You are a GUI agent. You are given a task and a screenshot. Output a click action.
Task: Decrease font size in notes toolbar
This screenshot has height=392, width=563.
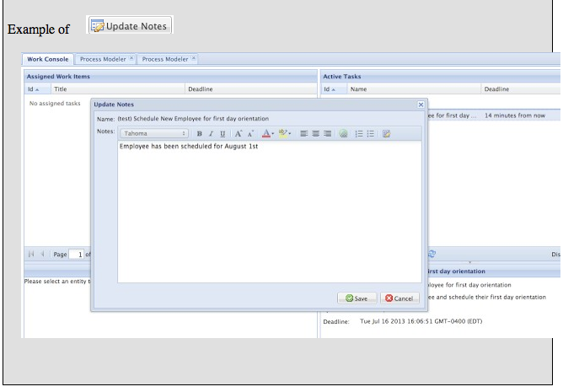[x=250, y=134]
